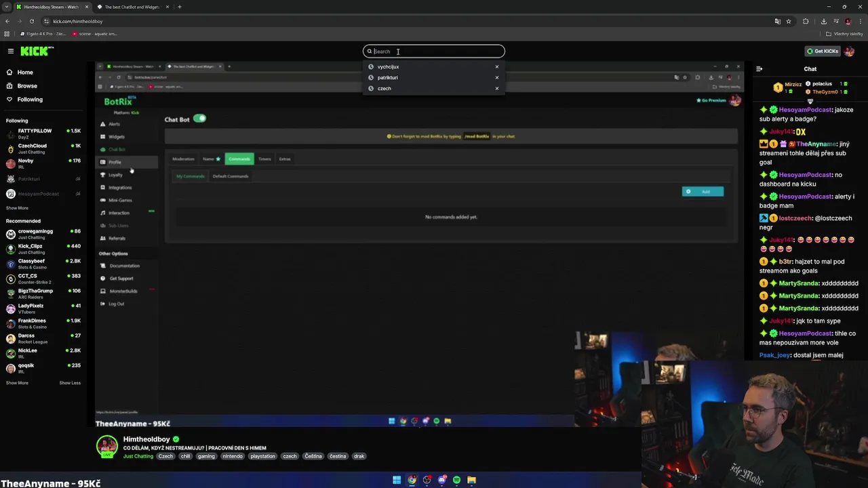Click the playstation stream tag
The height and width of the screenshot is (488, 868).
coord(262,456)
